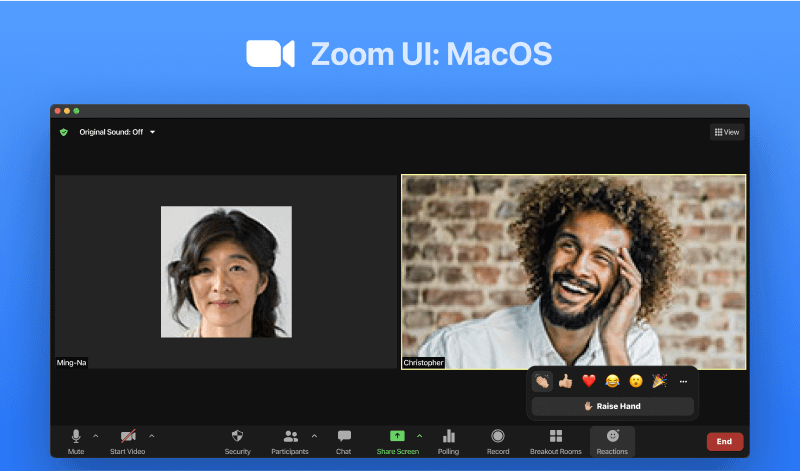Send the tears of joy reaction
This screenshot has width=800, height=471.
pyautogui.click(x=612, y=381)
